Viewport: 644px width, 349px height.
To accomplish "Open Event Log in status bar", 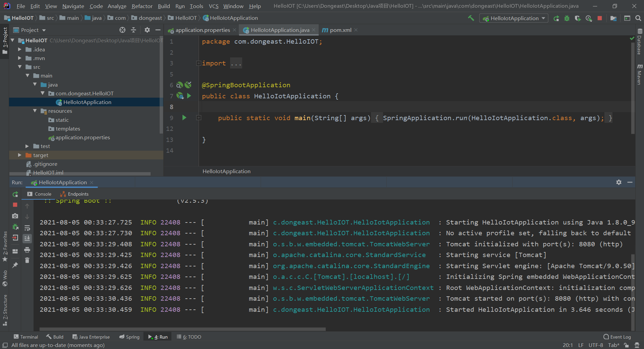I will click(617, 337).
